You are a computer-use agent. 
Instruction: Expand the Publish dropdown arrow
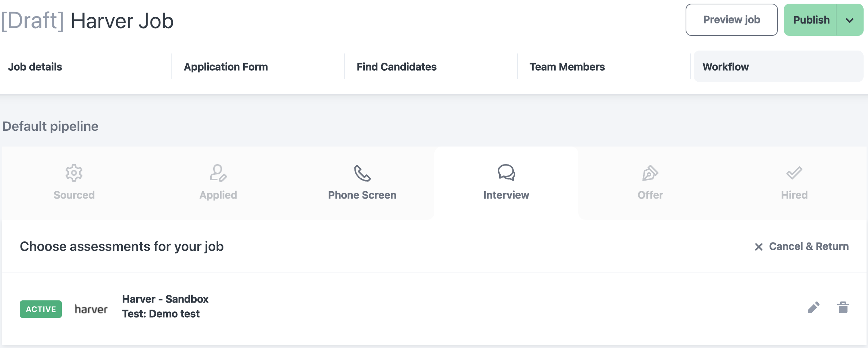tap(850, 20)
